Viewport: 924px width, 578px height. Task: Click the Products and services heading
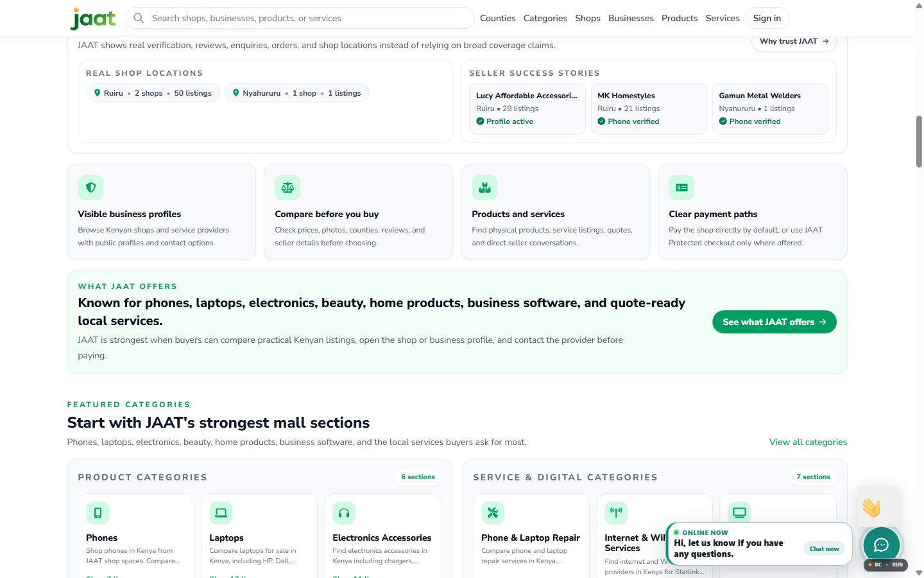point(518,214)
